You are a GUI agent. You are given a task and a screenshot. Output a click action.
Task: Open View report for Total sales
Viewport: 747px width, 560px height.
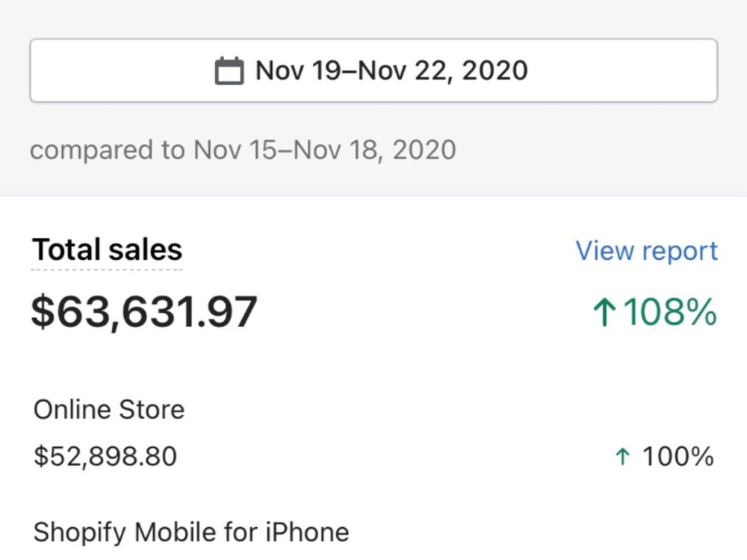(646, 250)
